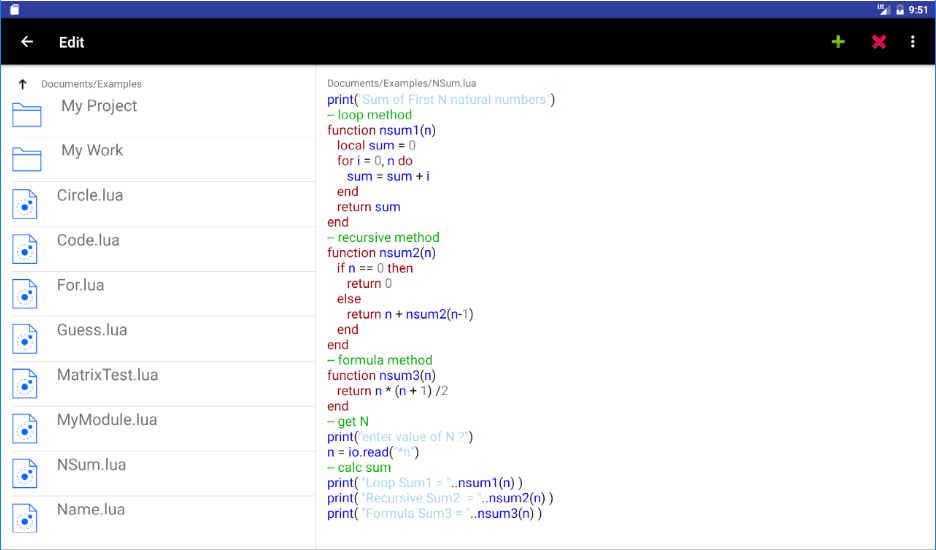Open the three-dot overflow menu
Image resolution: width=936 pixels, height=550 pixels.
[x=913, y=42]
